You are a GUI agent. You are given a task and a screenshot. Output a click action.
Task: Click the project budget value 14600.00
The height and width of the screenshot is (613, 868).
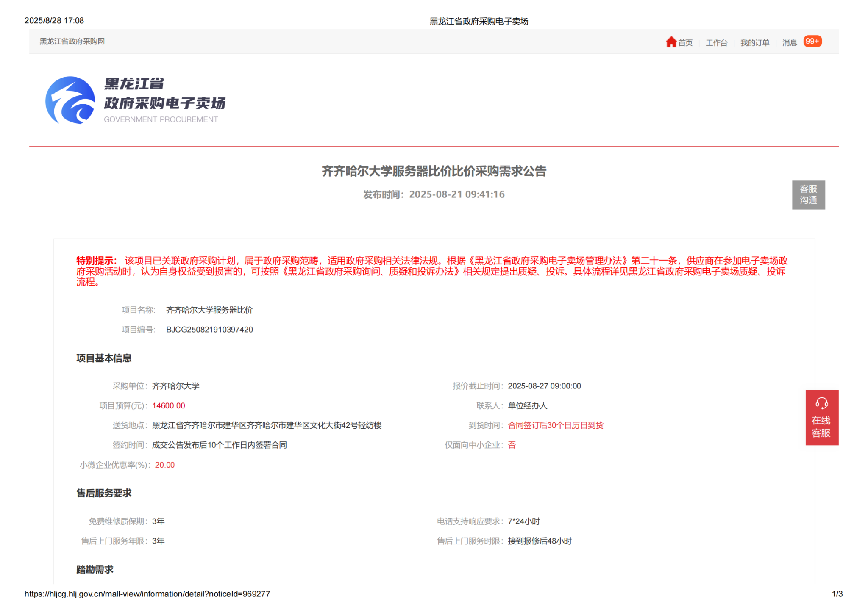169,406
